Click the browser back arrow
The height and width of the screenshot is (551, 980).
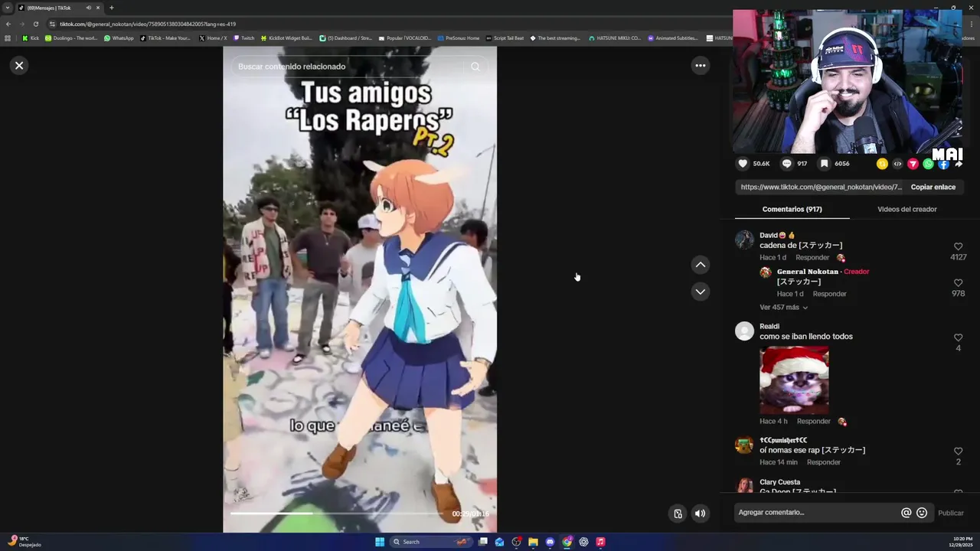pyautogui.click(x=8, y=24)
